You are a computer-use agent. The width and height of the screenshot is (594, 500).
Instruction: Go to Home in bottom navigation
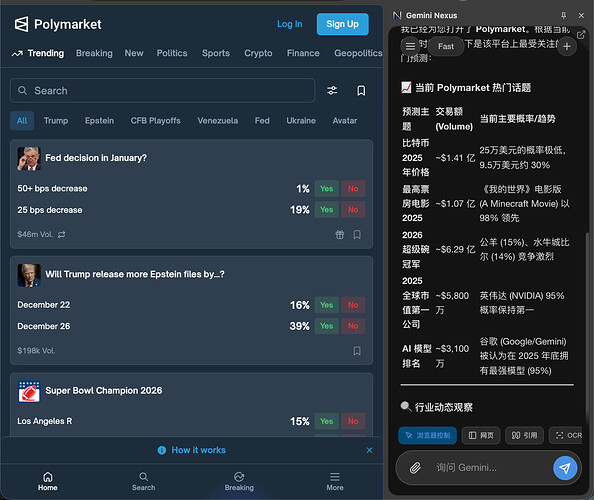[48, 481]
